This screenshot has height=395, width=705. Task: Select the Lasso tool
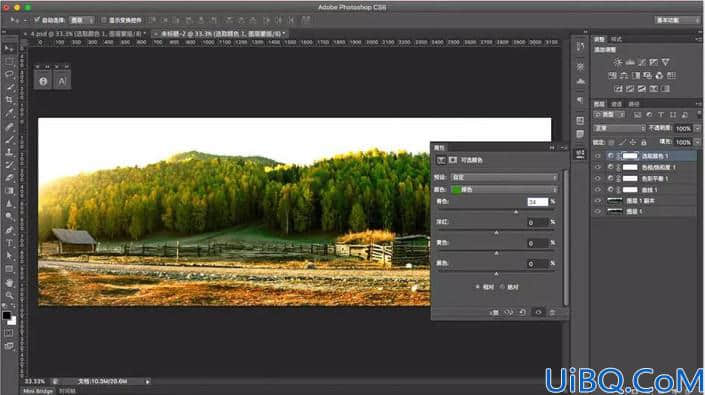[9, 74]
